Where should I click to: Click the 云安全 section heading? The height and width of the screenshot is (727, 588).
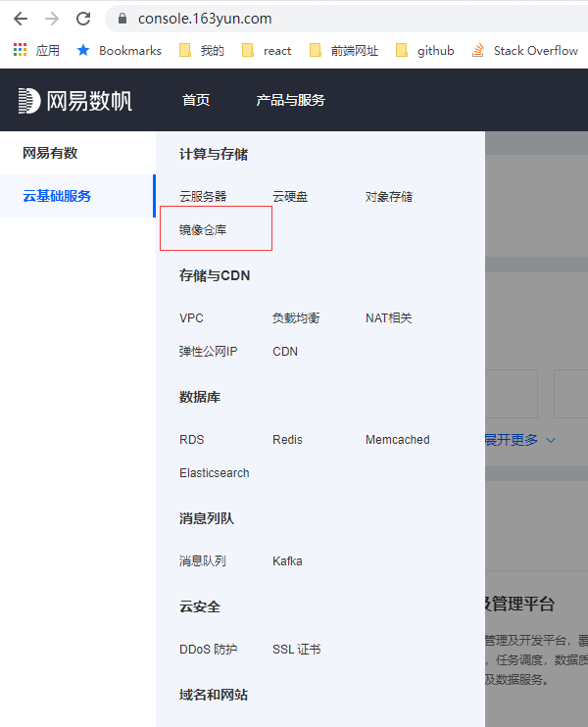coord(200,606)
